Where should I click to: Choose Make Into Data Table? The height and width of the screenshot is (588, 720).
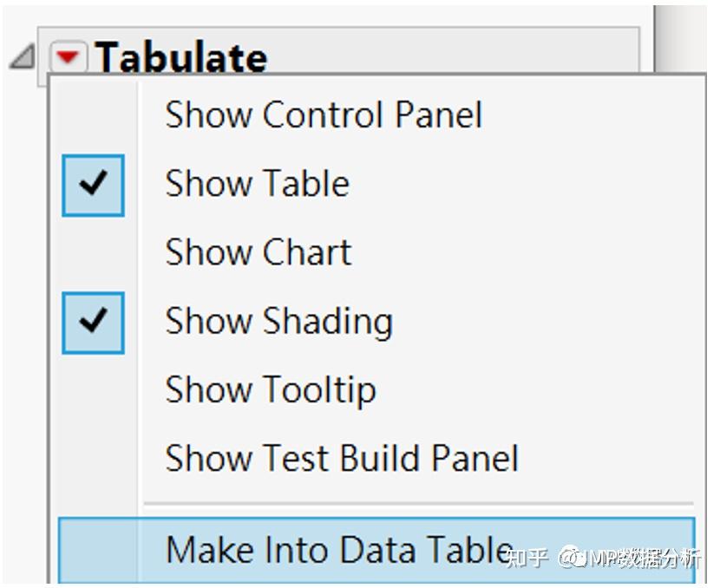pos(338,549)
